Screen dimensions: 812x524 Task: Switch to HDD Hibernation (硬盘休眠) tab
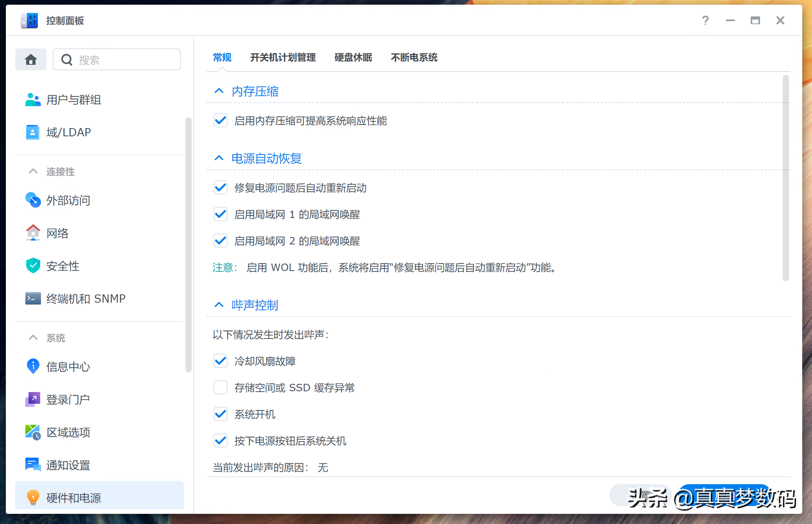[x=353, y=58]
